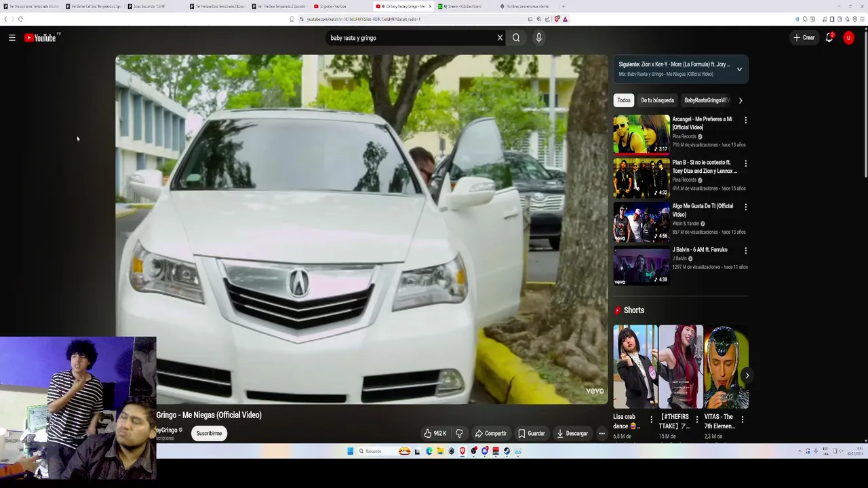Save video with Guardar

532,433
